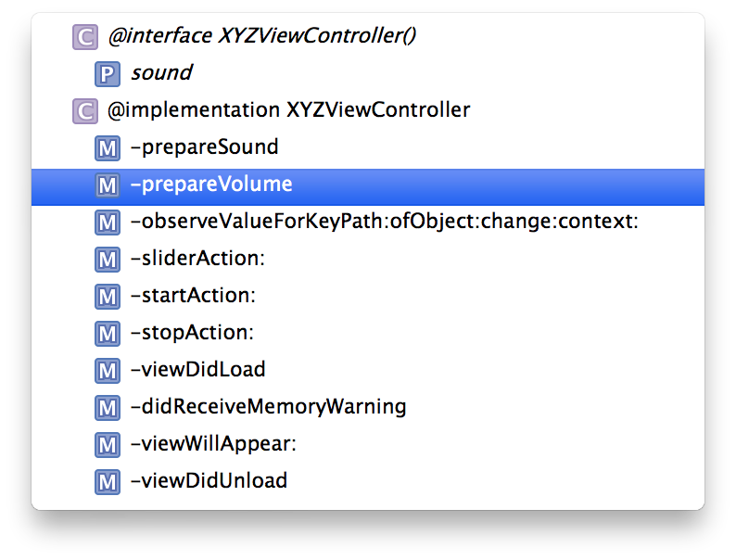Click the M icon beside -sliderAction:
Screen dimensions: 736x560
108,259
